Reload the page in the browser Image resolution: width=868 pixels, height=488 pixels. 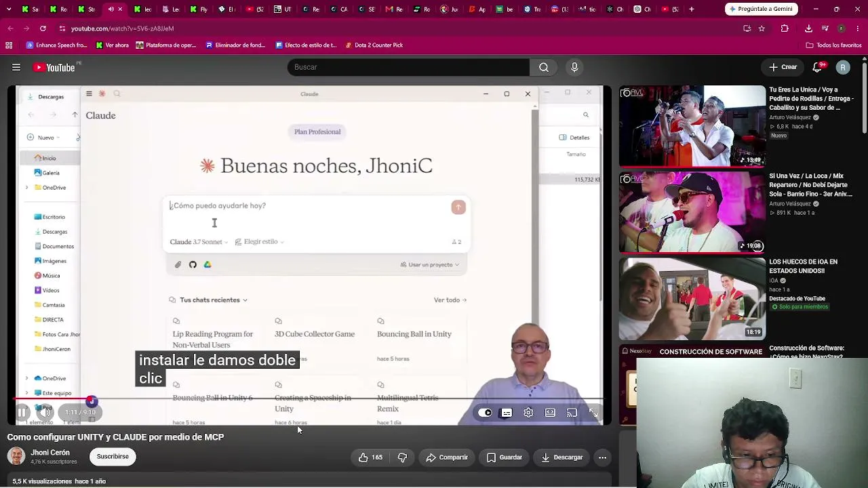click(x=43, y=28)
